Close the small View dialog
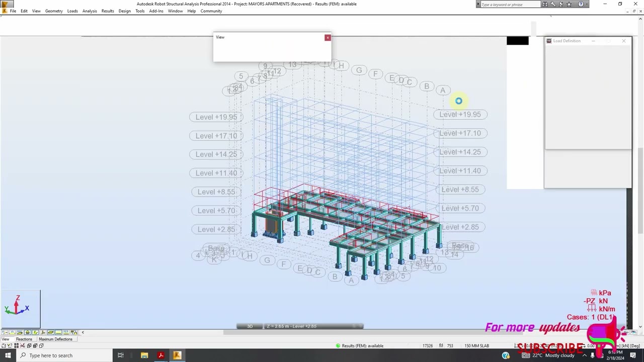 (328, 37)
